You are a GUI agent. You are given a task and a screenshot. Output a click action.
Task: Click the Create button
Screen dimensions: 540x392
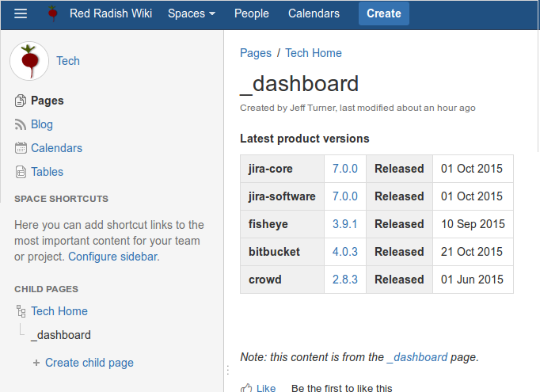pyautogui.click(x=384, y=13)
